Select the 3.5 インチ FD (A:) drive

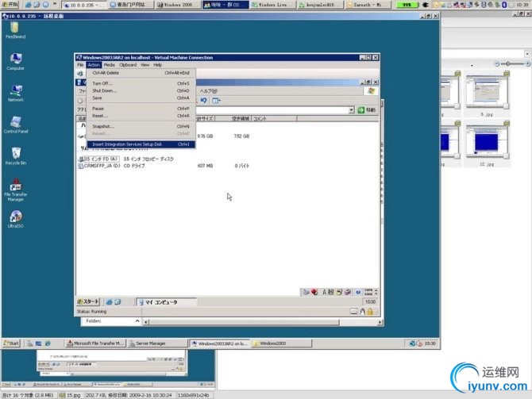(98, 159)
